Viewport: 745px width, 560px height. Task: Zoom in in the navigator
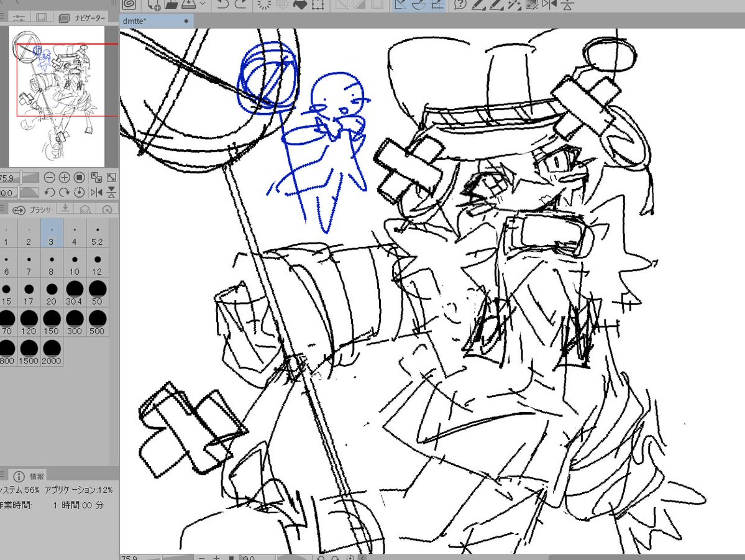click(64, 178)
